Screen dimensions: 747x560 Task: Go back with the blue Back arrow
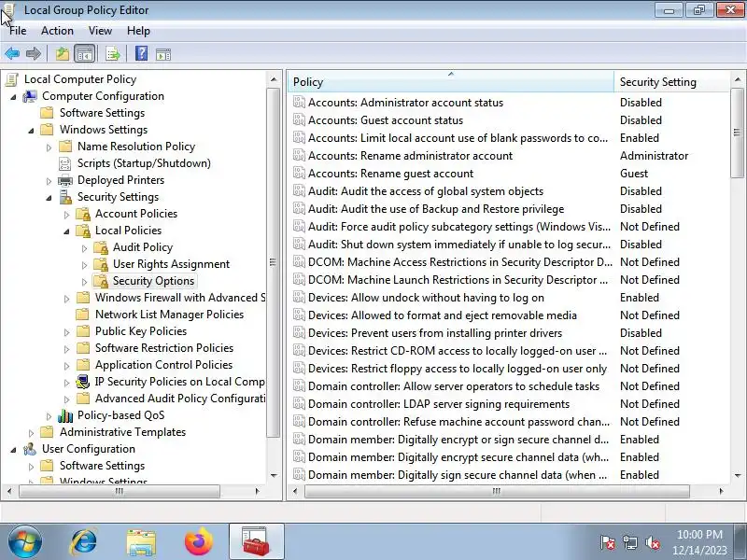(x=12, y=54)
